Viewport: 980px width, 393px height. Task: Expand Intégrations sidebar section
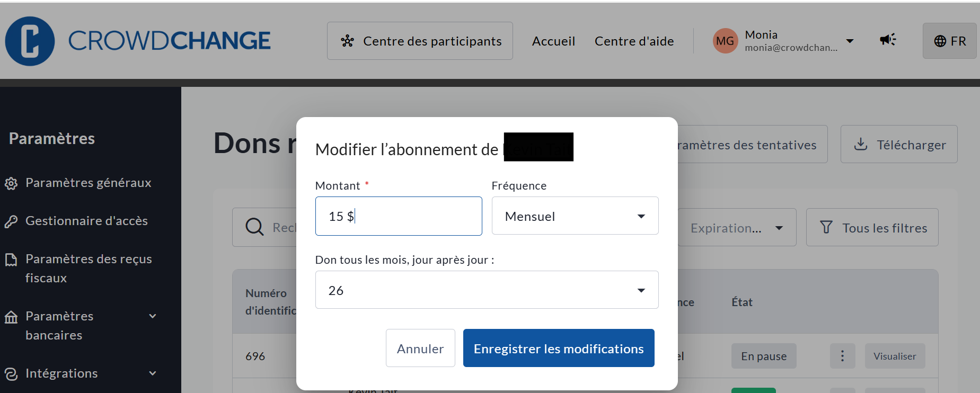pos(153,373)
